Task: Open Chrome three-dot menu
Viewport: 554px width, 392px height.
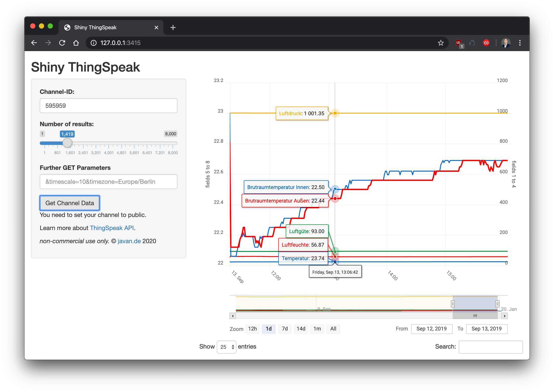Action: (x=520, y=43)
